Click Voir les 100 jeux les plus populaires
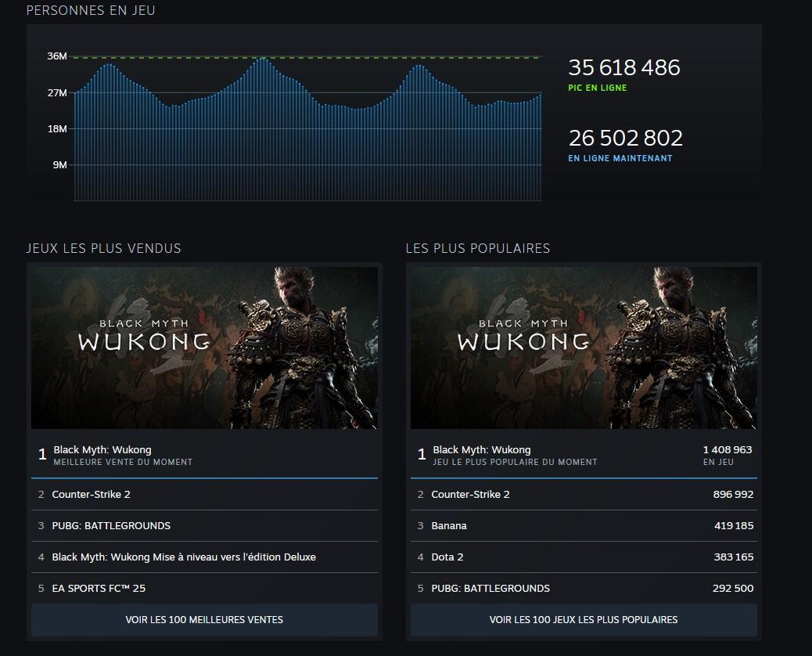This screenshot has width=812, height=656. pos(584,619)
